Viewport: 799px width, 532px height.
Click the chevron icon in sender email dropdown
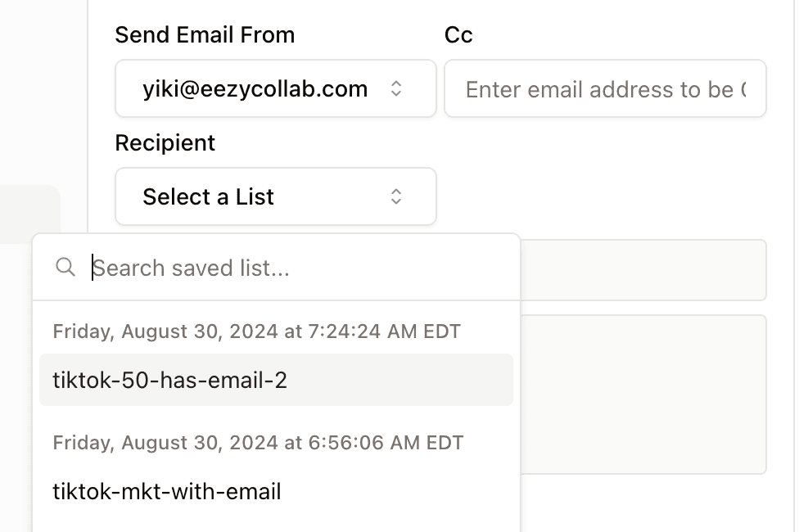tap(396, 88)
